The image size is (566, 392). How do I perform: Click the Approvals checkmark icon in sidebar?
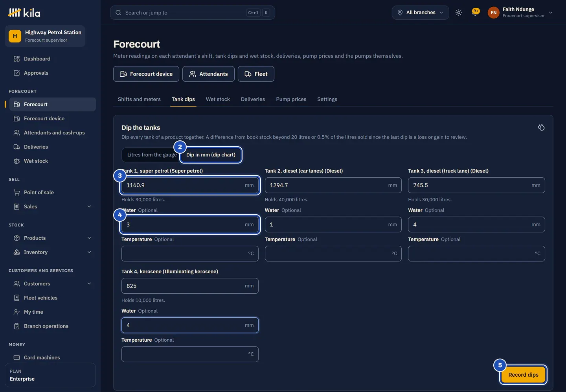pos(17,73)
